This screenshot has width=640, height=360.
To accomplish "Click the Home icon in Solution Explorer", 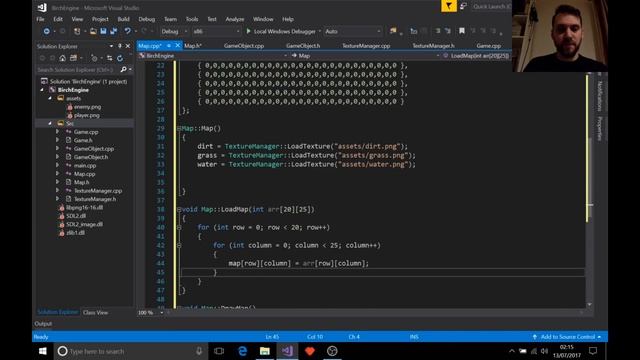I will [62, 58].
